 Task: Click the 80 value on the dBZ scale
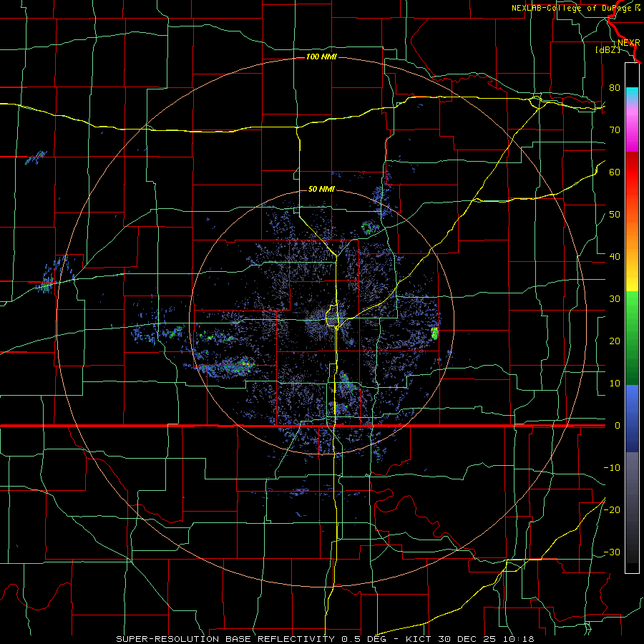(x=615, y=88)
